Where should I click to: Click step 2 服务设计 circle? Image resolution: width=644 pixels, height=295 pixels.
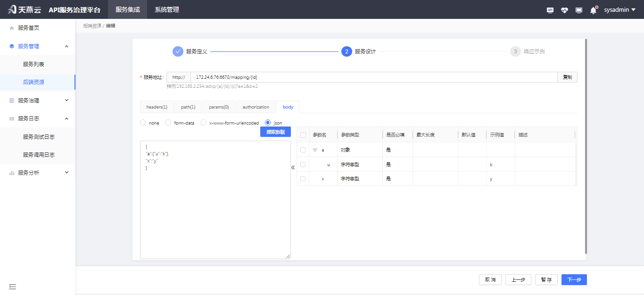pos(347,51)
